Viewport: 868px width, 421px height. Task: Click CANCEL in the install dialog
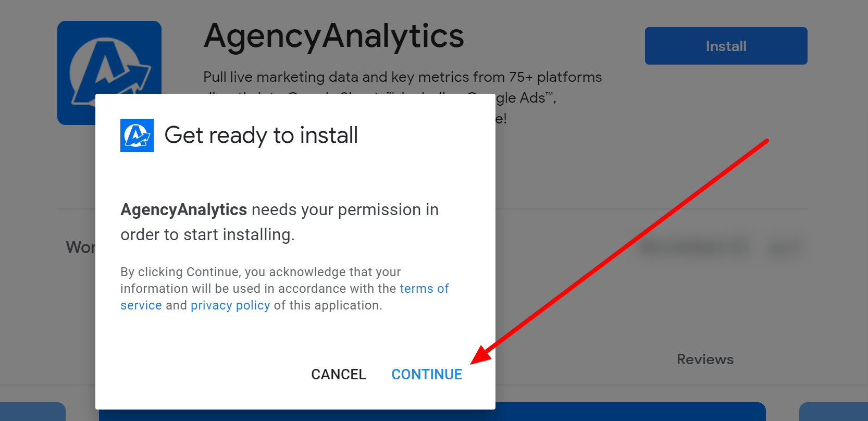coord(339,374)
